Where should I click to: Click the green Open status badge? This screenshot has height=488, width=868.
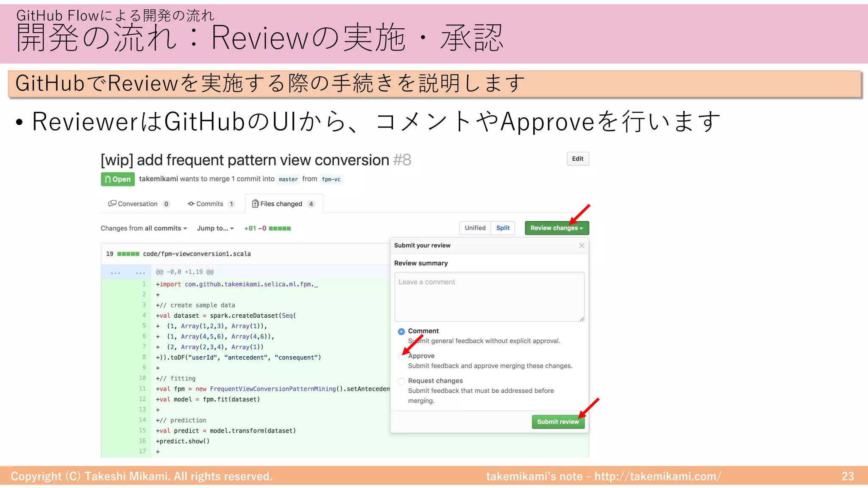pyautogui.click(x=118, y=179)
